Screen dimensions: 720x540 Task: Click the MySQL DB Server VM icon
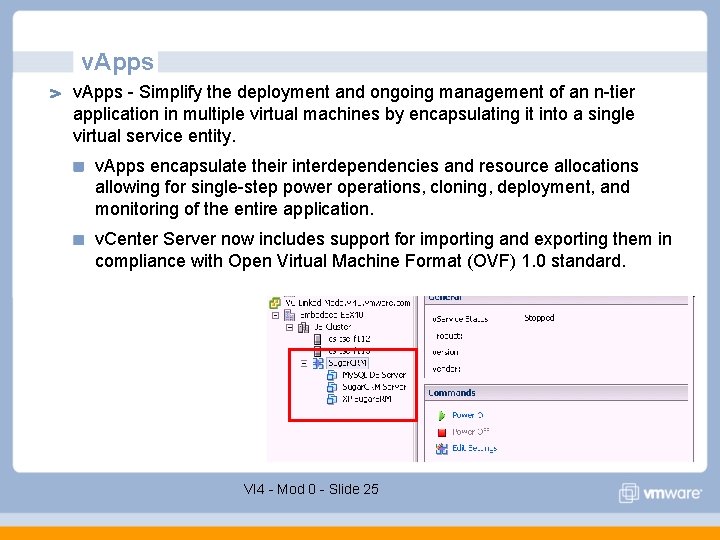click(x=332, y=375)
